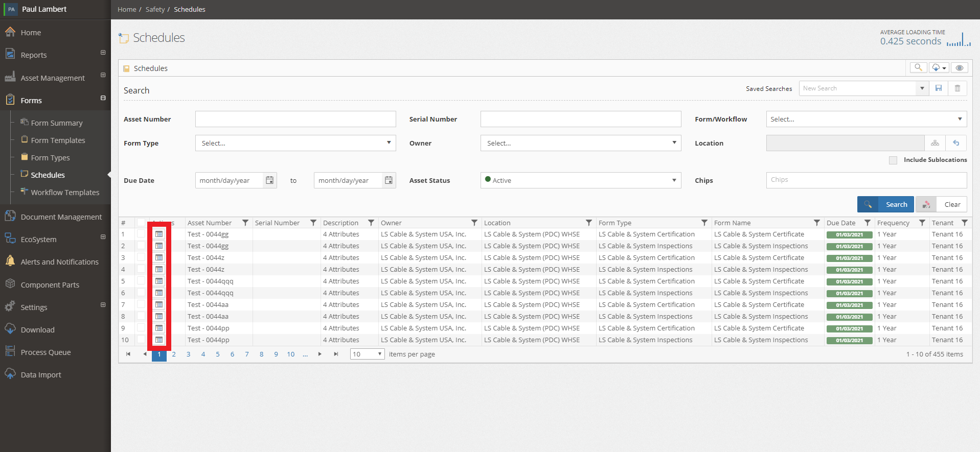Open schedule calendar icon for row 1

click(159, 234)
